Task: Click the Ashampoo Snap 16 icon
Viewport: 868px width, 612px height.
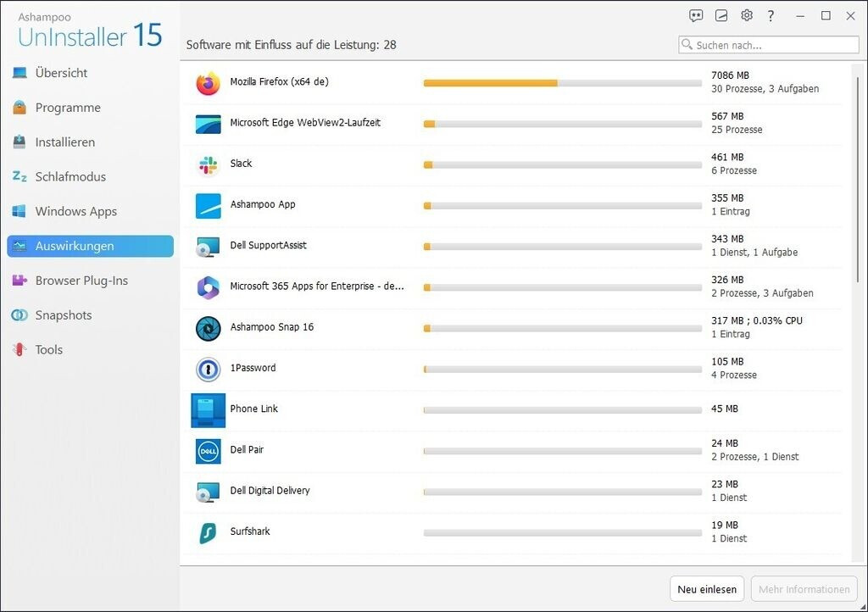Action: point(208,328)
